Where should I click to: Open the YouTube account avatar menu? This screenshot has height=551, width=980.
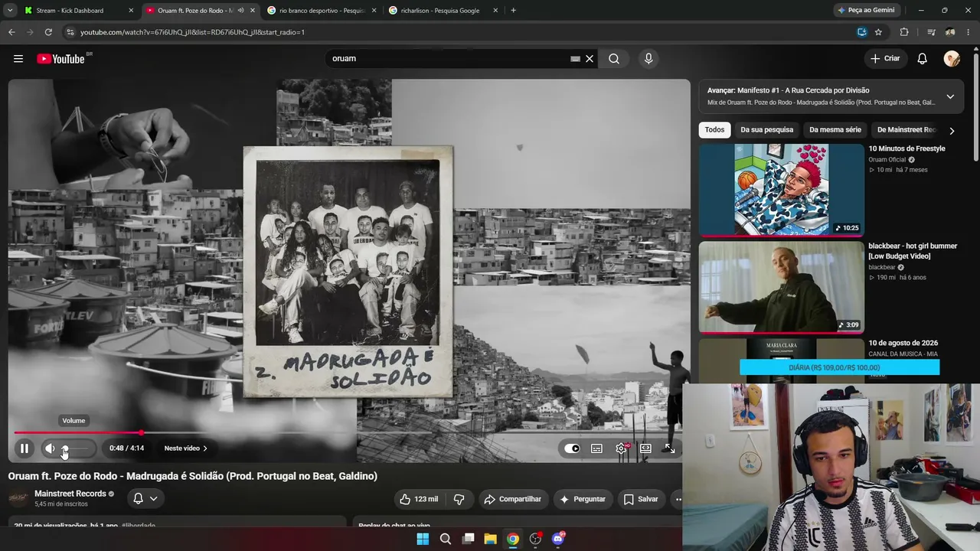click(952, 59)
